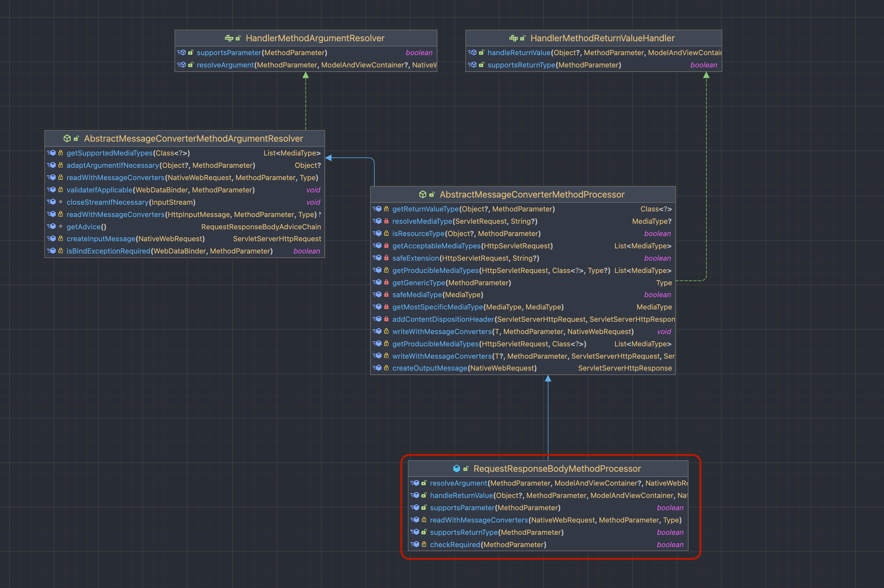This screenshot has height=588, width=884.
Task: Click the visibility dot icon beside getAdvice()
Action: point(60,227)
